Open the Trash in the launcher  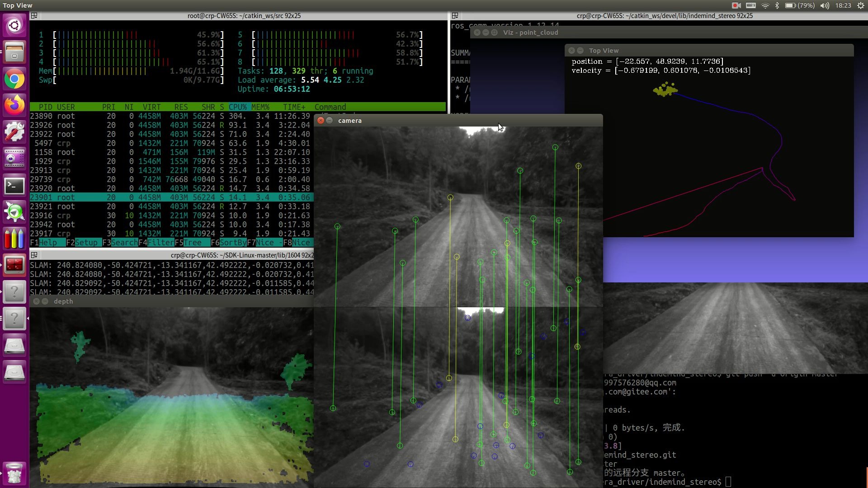pyautogui.click(x=14, y=473)
